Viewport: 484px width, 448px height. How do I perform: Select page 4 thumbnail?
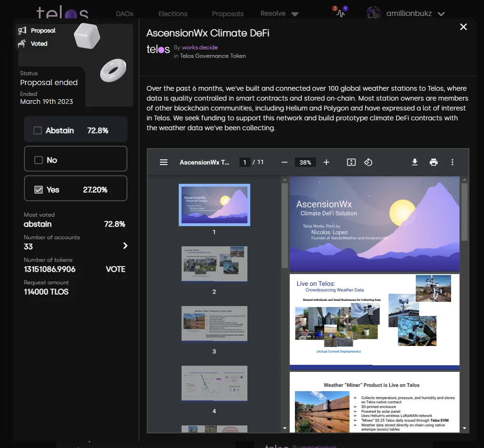214,384
